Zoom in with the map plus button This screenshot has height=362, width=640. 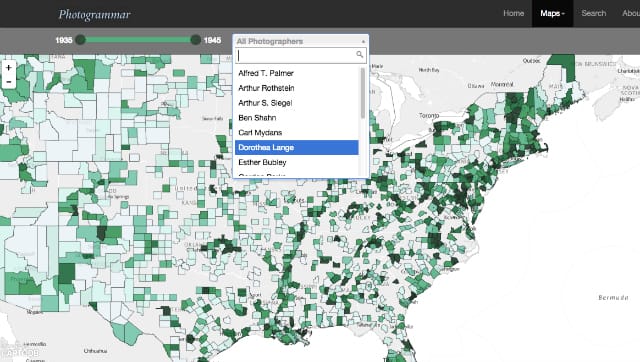9,67
